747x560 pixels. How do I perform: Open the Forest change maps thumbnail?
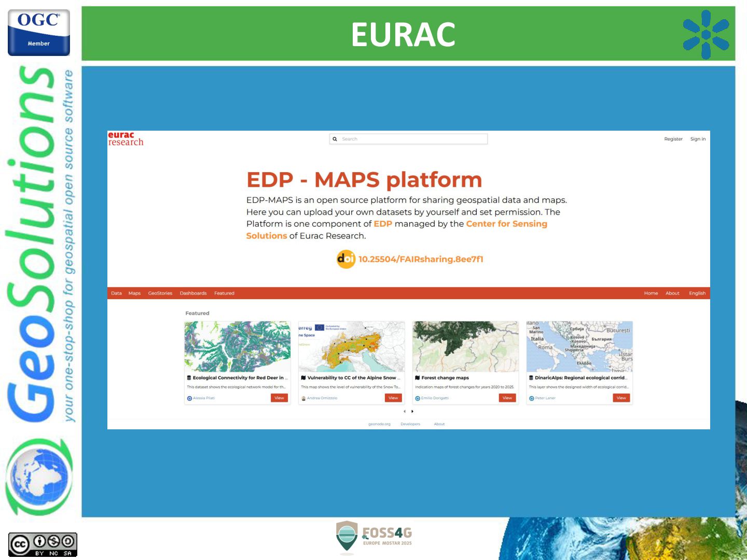(x=465, y=346)
